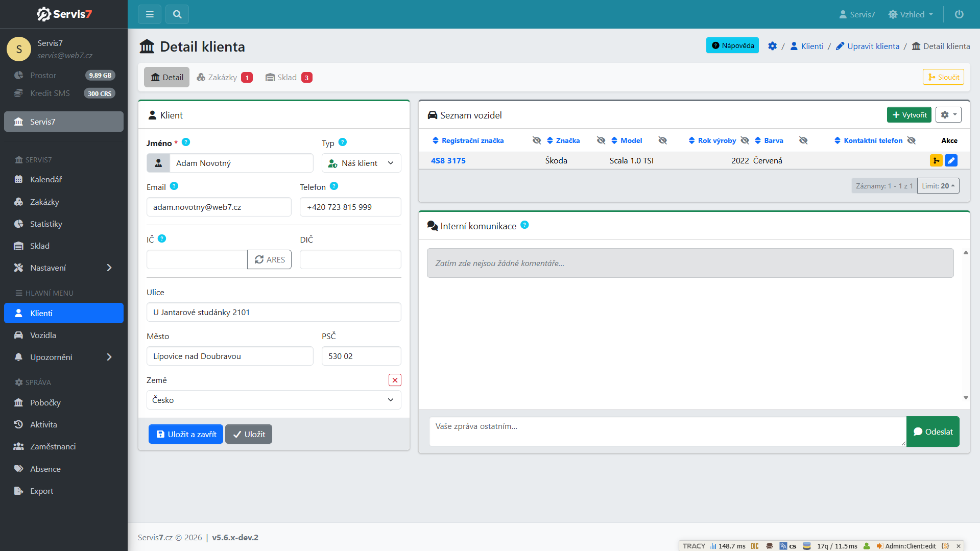This screenshot has height=551, width=980.
Task: Open Kalendář in the sidebar
Action: pos(64,179)
